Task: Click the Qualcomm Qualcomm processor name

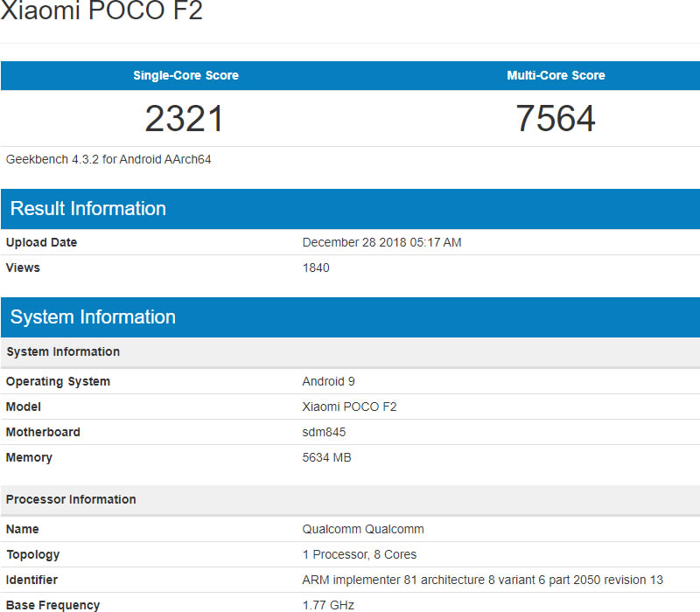Action: pos(363,529)
